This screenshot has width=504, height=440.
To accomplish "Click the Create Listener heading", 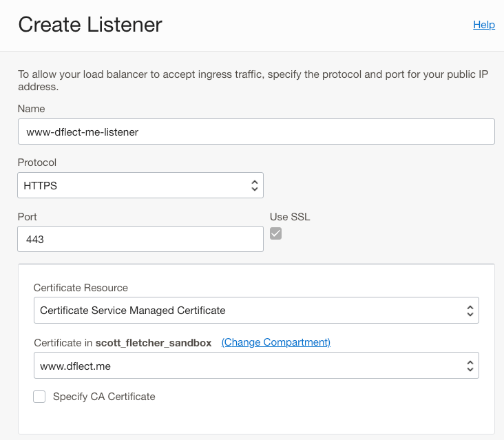I will point(90,25).
